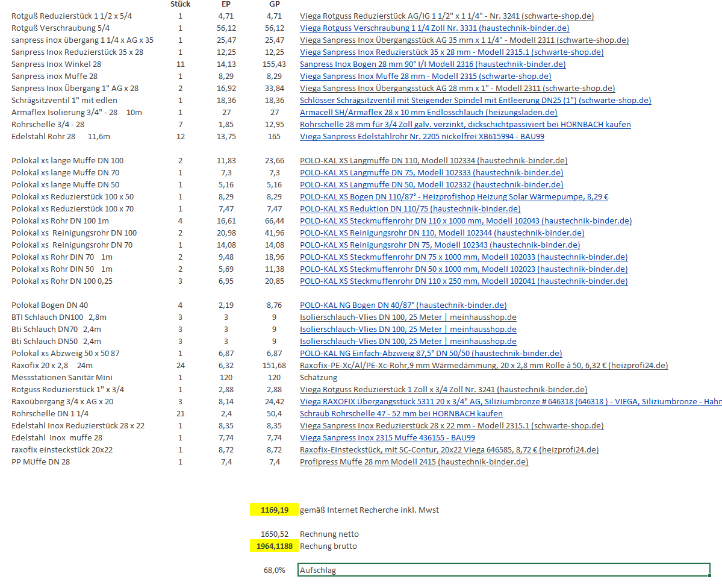
Task: Open the Raxofix-PE-Xc/Al/PE-Xc-Rohr heizprofi24 link
Action: click(x=484, y=366)
